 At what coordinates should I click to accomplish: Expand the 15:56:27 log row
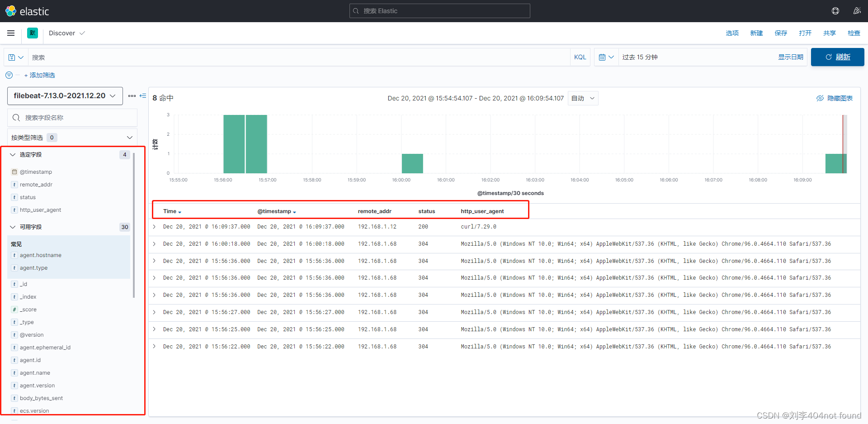click(154, 312)
